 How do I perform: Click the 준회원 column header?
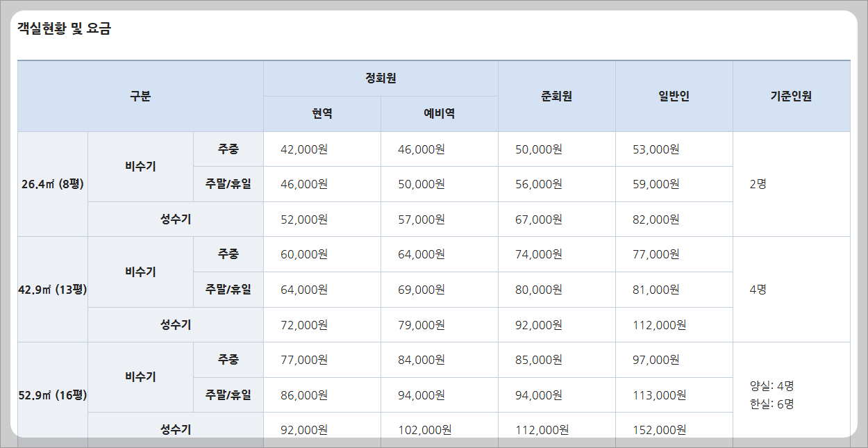(555, 95)
